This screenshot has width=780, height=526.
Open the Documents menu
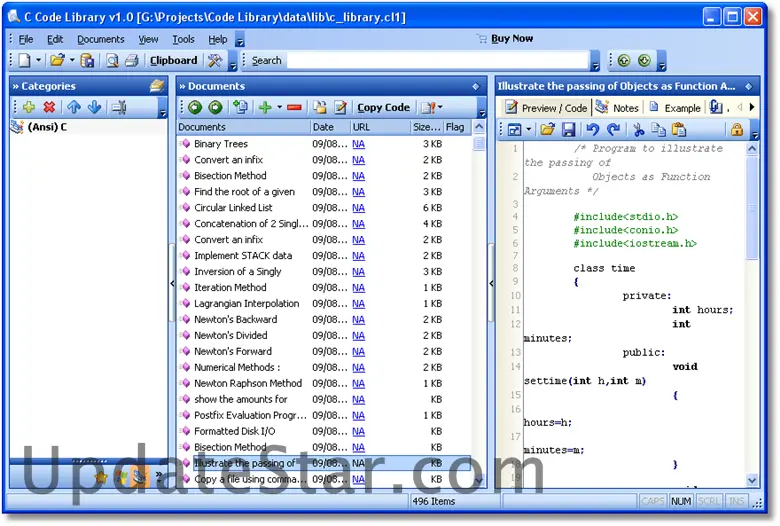pyautogui.click(x=100, y=39)
